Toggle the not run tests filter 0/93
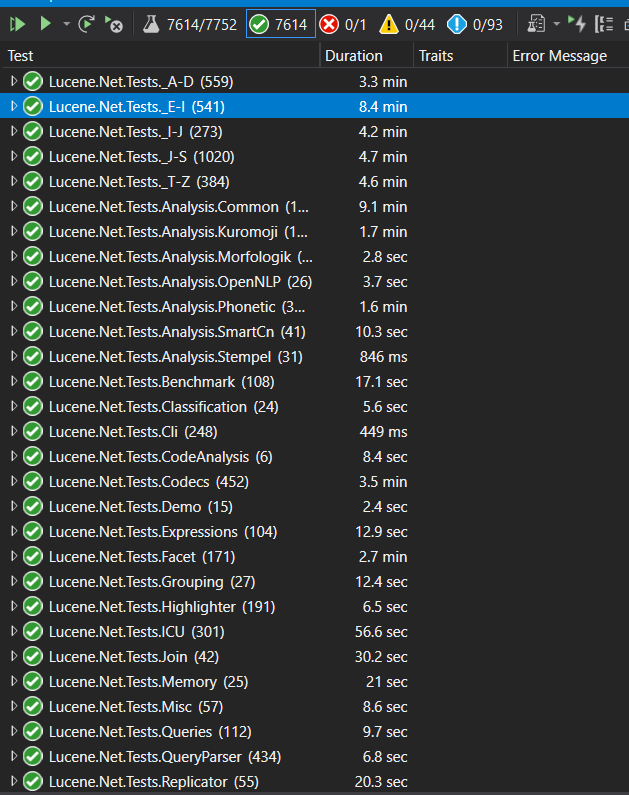This screenshot has width=629, height=795. pos(475,24)
